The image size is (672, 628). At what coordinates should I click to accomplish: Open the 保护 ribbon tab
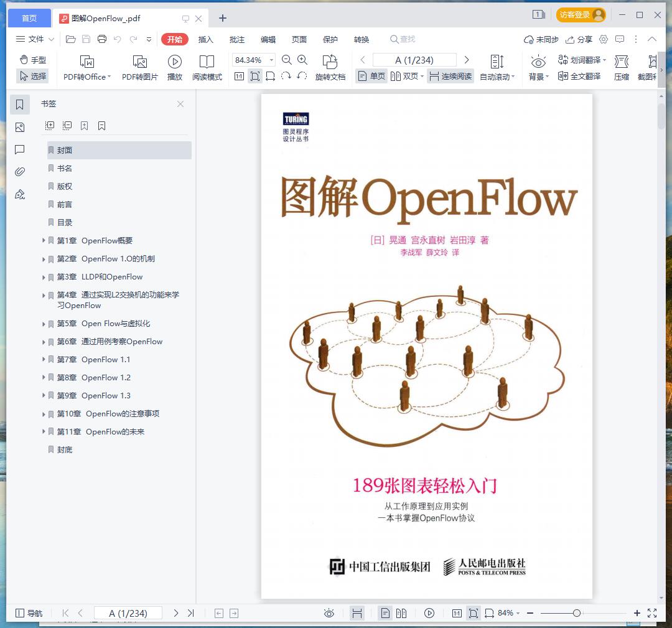point(330,39)
